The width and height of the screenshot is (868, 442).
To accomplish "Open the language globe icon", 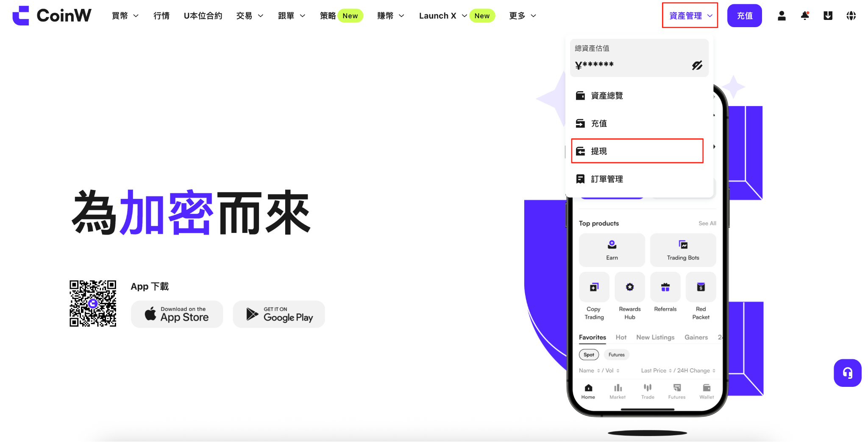I will pyautogui.click(x=851, y=16).
